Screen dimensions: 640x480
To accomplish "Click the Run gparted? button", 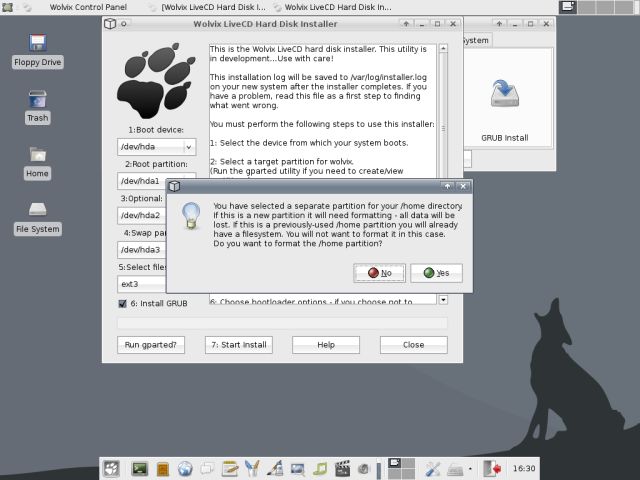I will coord(151,345).
